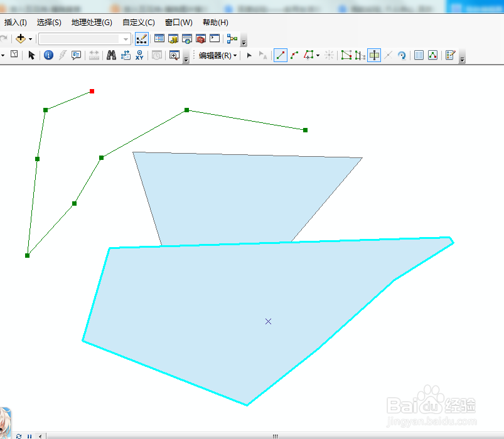Open the Add Data dropdown arrow
The image size is (504, 439).
tap(31, 39)
